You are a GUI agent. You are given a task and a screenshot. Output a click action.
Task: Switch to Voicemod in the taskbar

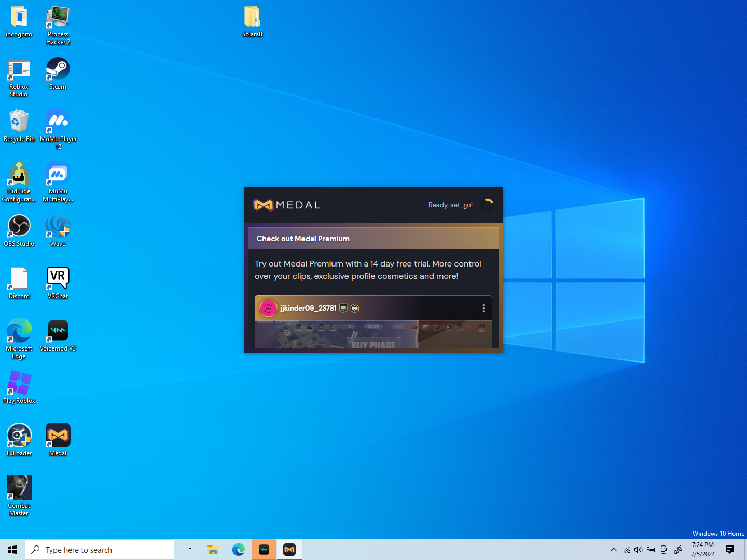tap(264, 550)
